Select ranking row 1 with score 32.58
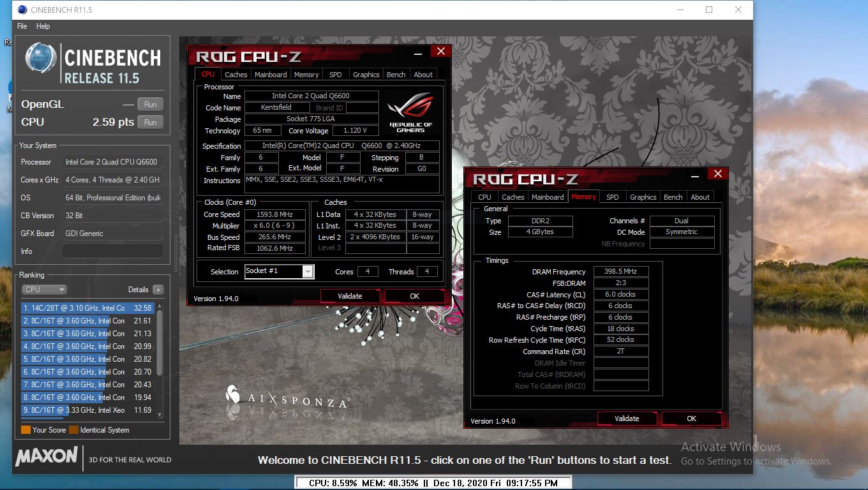The width and height of the screenshot is (868, 490). (88, 308)
